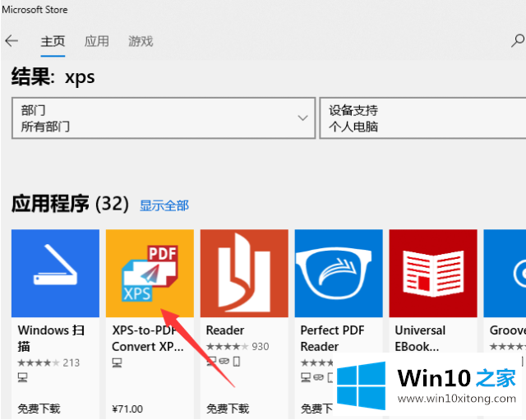Click the 930 rating of Reader
The width and height of the screenshot is (526, 420).
(x=261, y=347)
